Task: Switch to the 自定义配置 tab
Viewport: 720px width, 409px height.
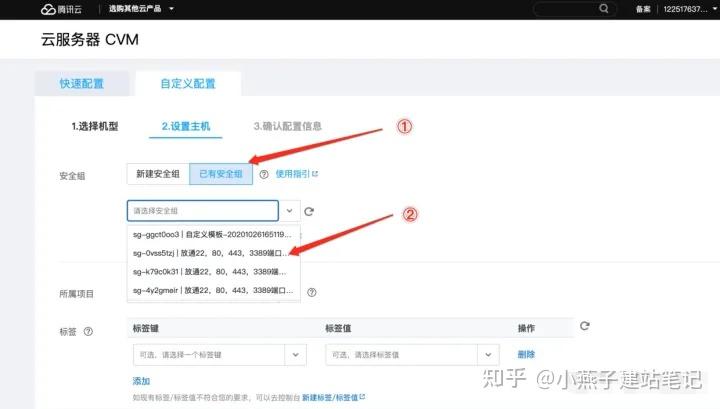Action: pyautogui.click(x=188, y=84)
